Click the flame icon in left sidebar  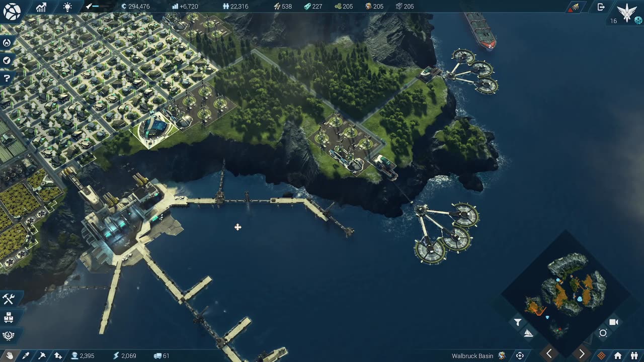[x=7, y=43]
